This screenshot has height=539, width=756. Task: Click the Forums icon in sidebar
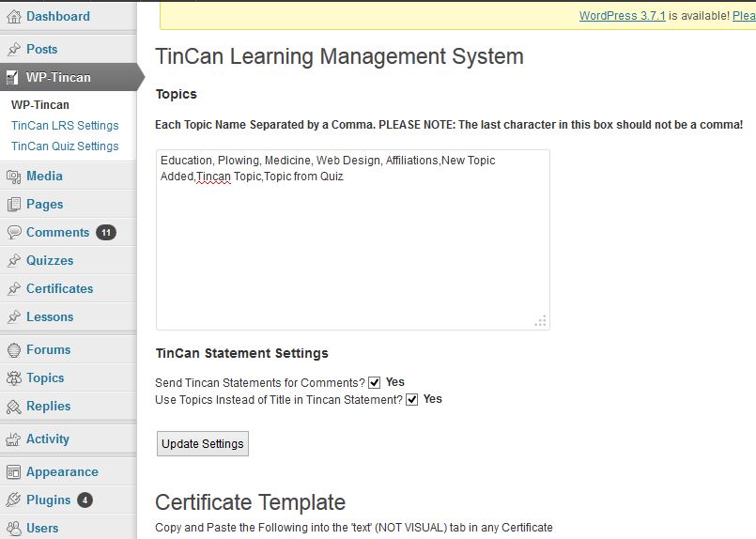pos(14,350)
